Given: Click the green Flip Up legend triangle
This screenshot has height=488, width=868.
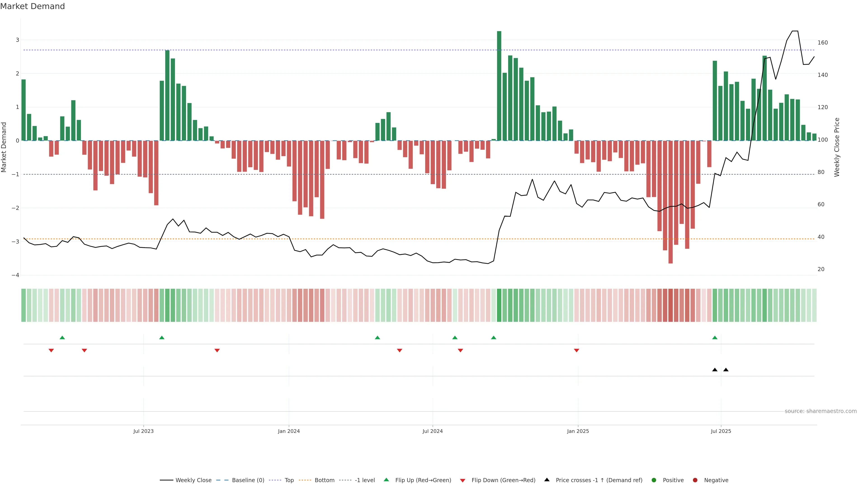Looking at the screenshot, I should [387, 480].
